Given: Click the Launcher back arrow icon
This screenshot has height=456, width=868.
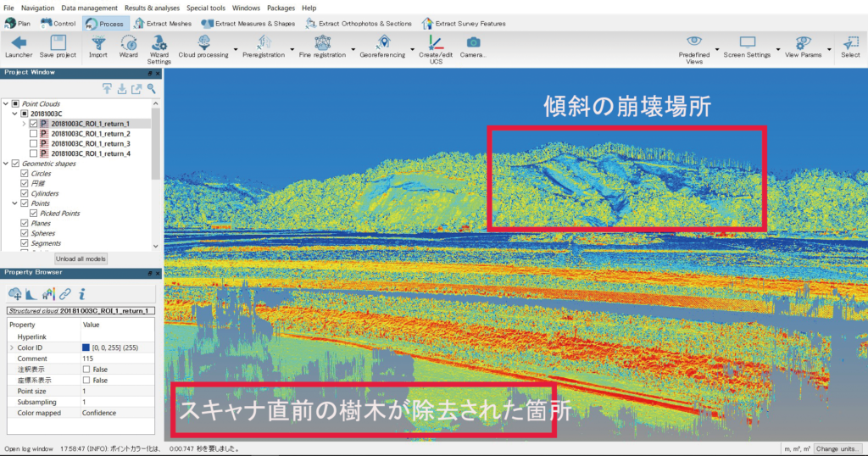Looking at the screenshot, I should [x=19, y=43].
